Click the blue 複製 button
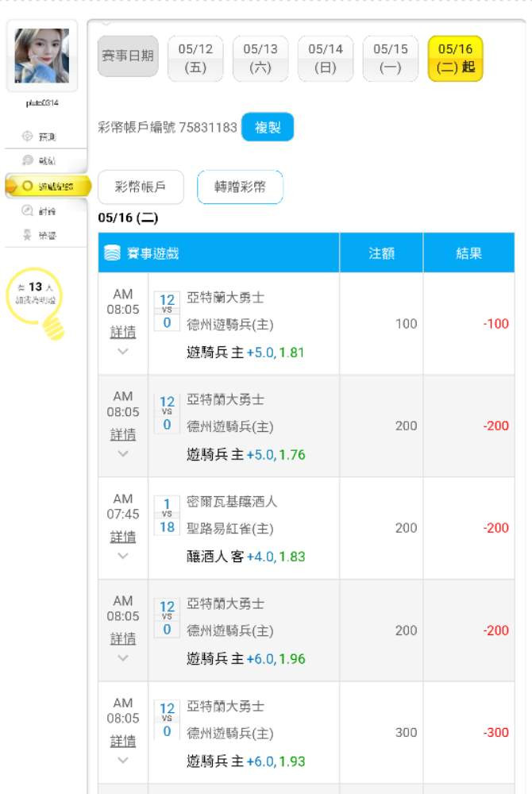The image size is (532, 794). coord(268,127)
